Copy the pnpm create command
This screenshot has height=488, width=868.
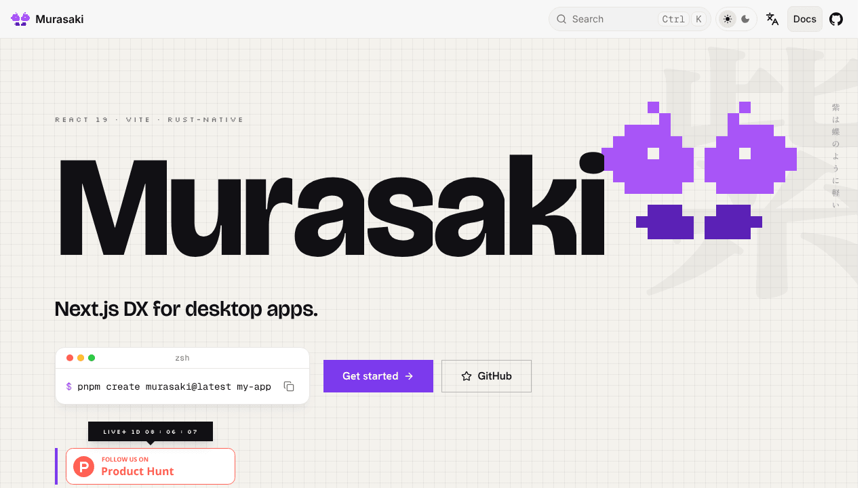pos(289,386)
